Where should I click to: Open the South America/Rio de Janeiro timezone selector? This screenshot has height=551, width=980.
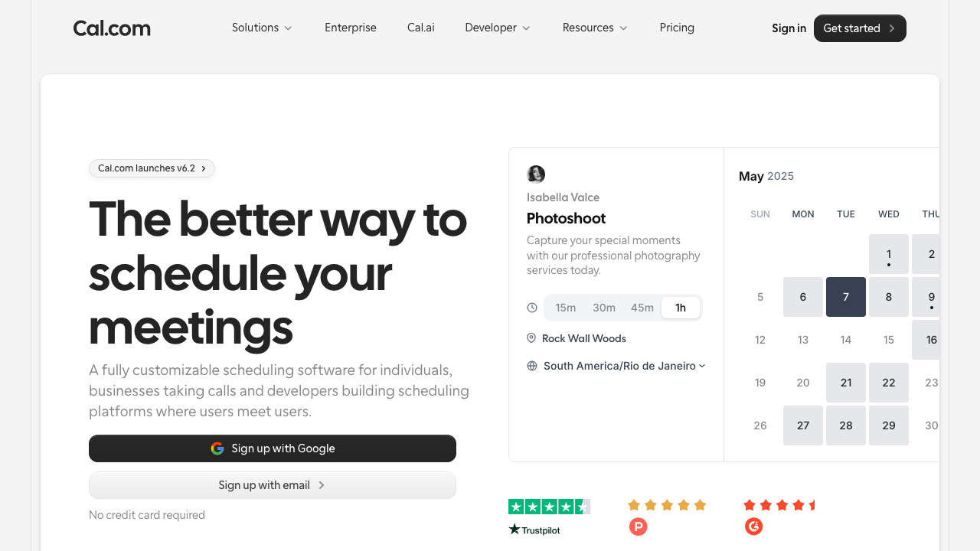(622, 366)
